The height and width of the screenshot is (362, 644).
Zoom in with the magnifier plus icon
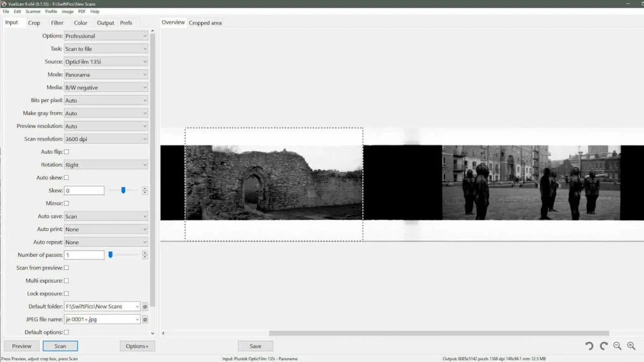pos(631,346)
